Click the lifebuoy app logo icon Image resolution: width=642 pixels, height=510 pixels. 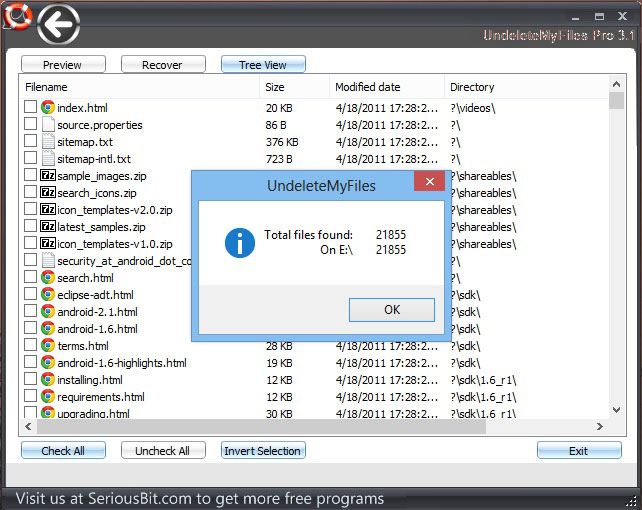(17, 16)
